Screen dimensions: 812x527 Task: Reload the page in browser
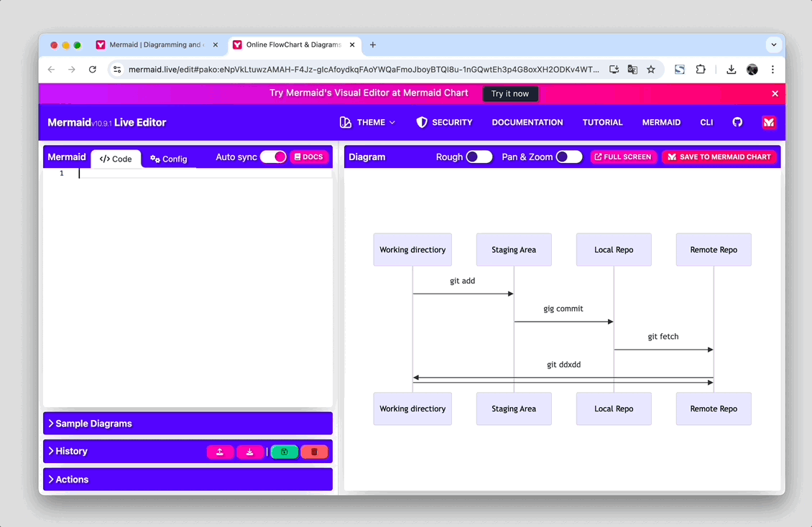[x=92, y=70]
